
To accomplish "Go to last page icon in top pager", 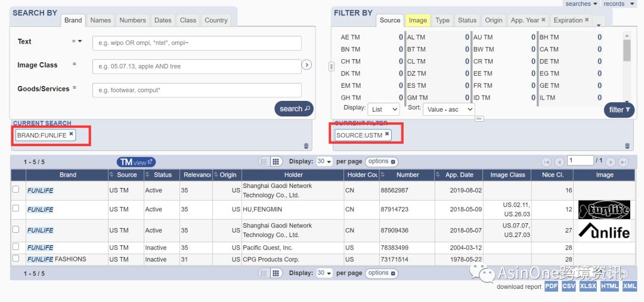I will [x=623, y=162].
